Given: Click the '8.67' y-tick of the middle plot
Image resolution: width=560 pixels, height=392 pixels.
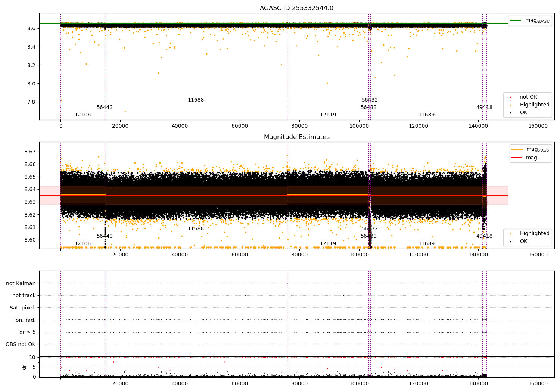Looking at the screenshot, I should click(x=30, y=152).
